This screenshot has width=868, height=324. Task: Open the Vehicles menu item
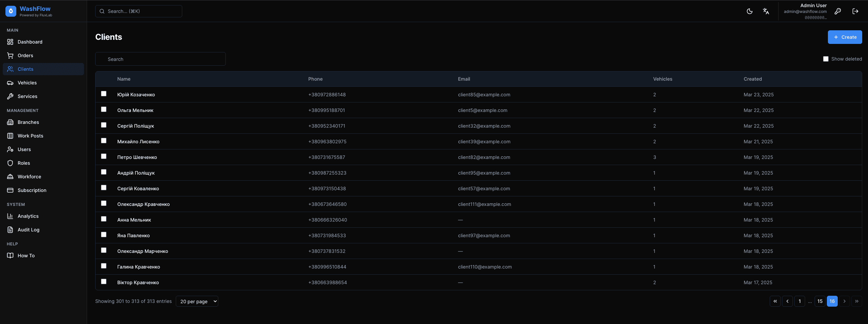pyautogui.click(x=27, y=83)
